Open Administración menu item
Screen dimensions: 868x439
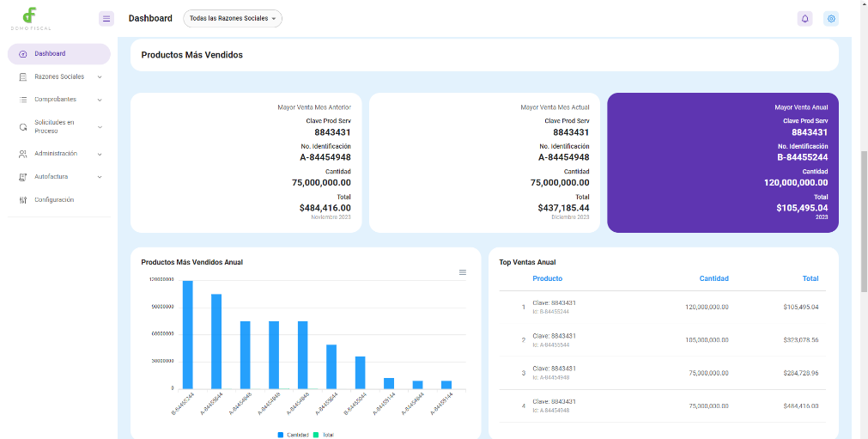[x=59, y=154]
